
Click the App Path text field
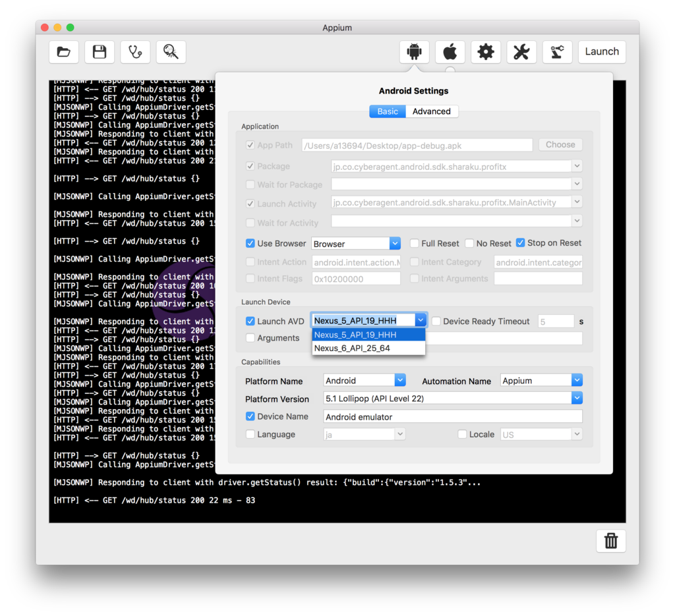click(x=417, y=146)
